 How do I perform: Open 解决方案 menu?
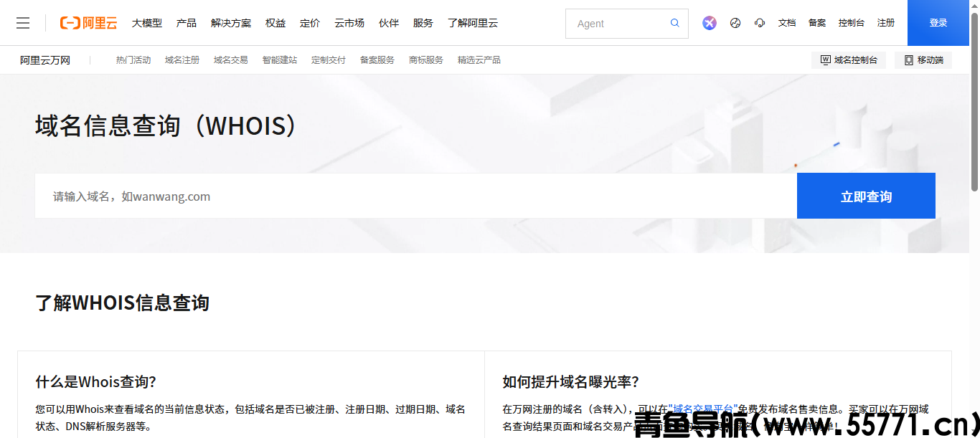(x=231, y=23)
